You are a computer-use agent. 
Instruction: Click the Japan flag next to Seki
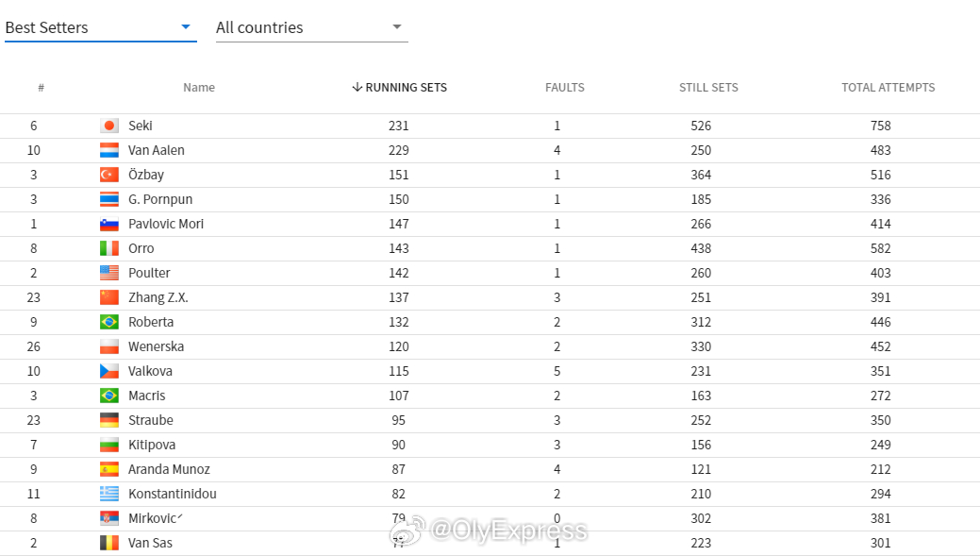click(109, 126)
